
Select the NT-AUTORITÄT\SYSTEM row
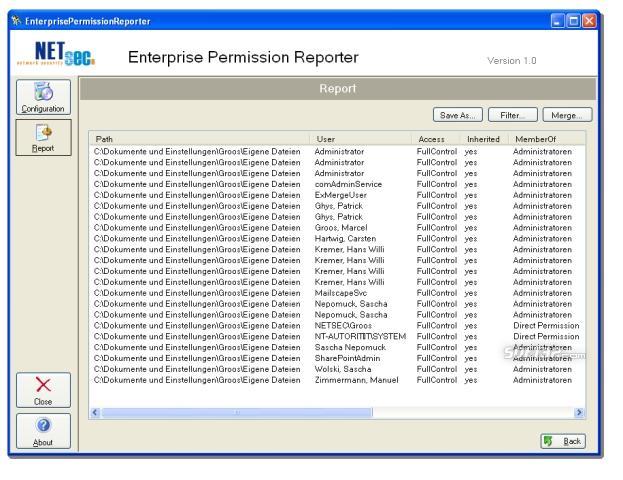click(337, 336)
